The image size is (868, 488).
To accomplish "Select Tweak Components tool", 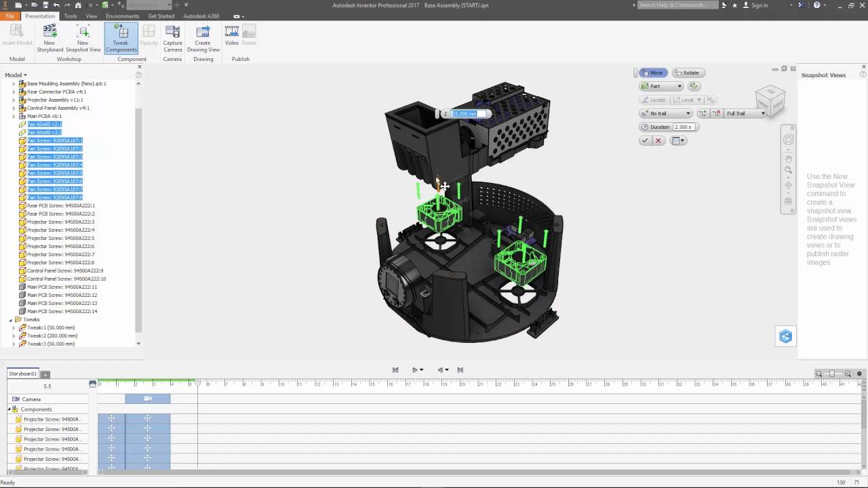I will coord(121,39).
